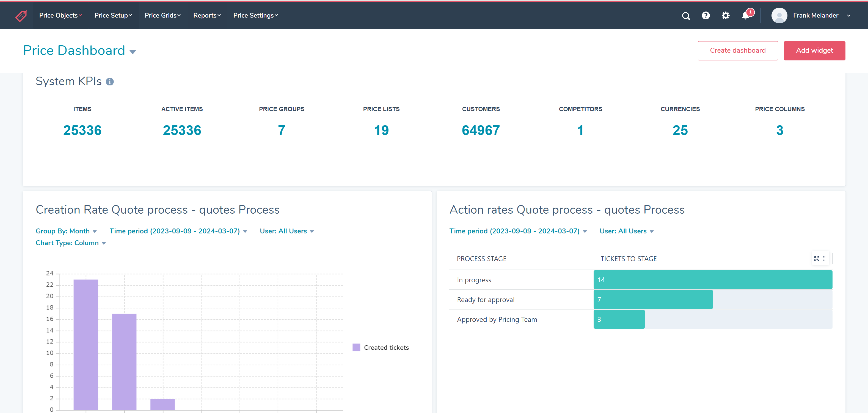Open the Group By: Month dropdown
868x413 pixels.
pos(66,231)
